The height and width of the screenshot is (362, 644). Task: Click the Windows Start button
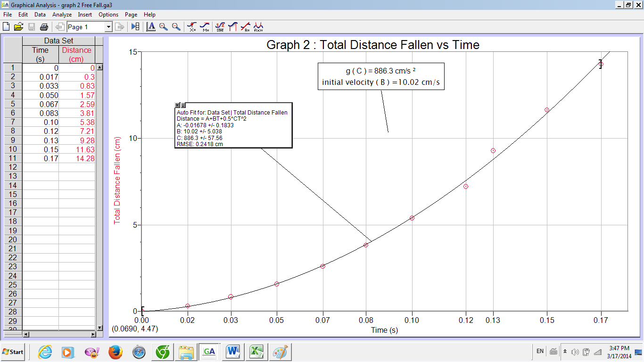click(x=13, y=352)
